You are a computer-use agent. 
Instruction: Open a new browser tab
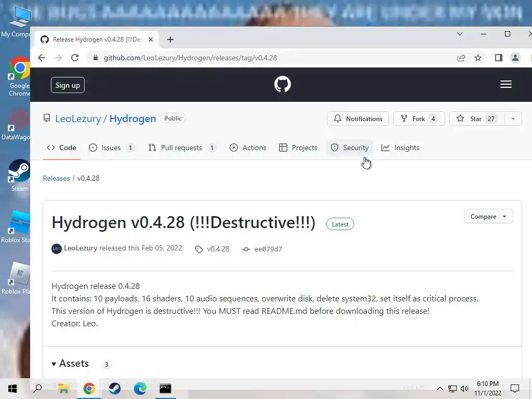(170, 39)
